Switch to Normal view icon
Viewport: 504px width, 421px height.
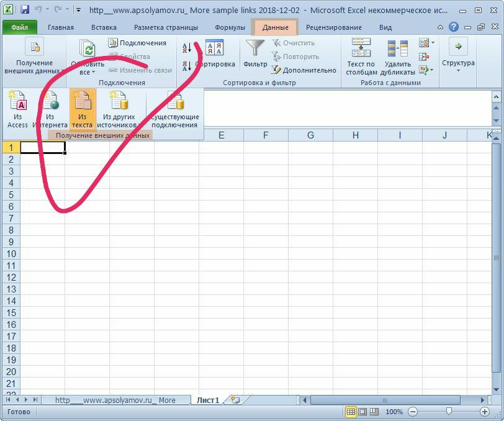click(351, 411)
